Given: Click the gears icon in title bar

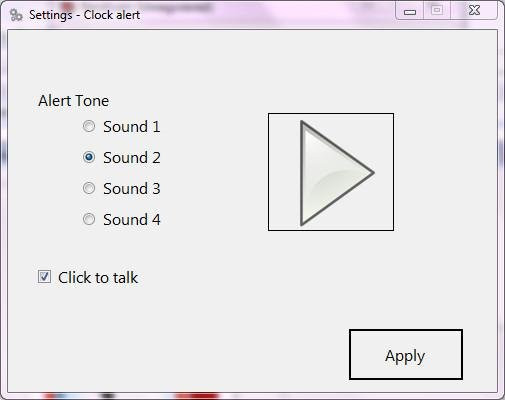Looking at the screenshot, I should pos(16,15).
